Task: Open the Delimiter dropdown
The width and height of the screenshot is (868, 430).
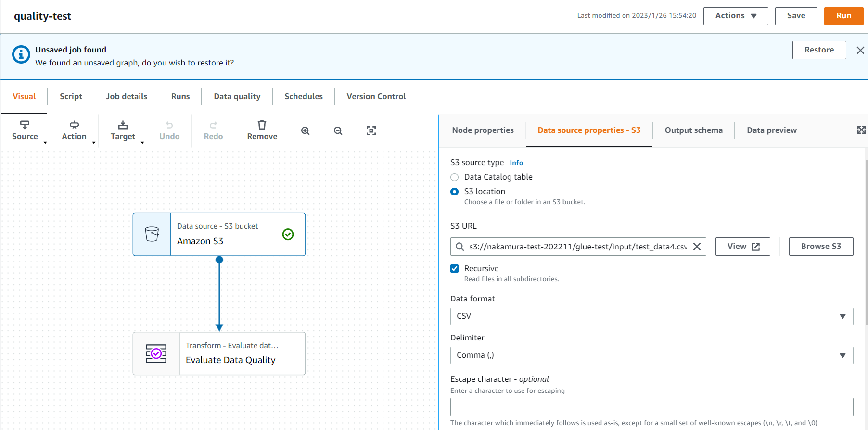Action: [x=651, y=355]
